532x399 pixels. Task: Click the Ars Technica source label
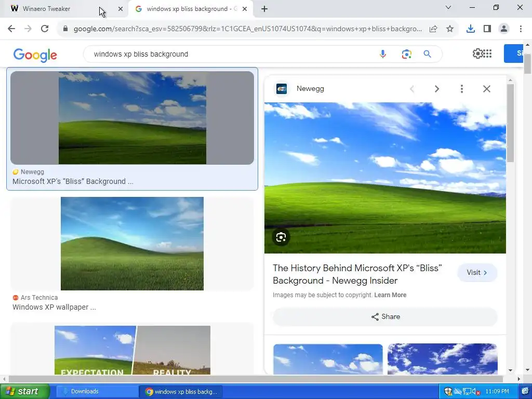pos(39,298)
